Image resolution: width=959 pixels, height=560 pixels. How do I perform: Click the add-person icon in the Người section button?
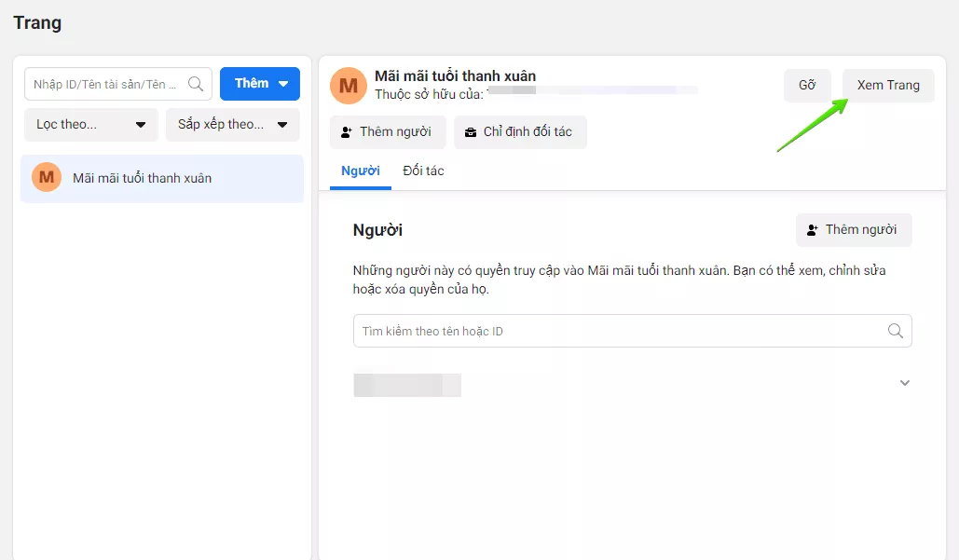pyautogui.click(x=813, y=230)
